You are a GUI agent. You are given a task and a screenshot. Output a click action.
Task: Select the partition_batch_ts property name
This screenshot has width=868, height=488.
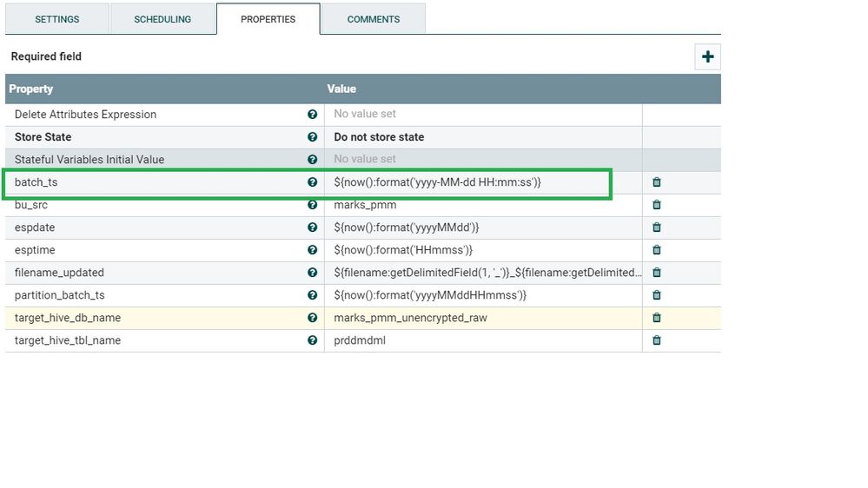(x=59, y=295)
